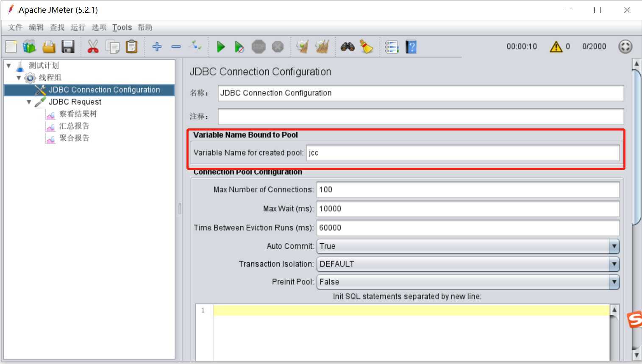Open the Templates icon in toolbar
The image size is (642, 364).
pos(29,47)
